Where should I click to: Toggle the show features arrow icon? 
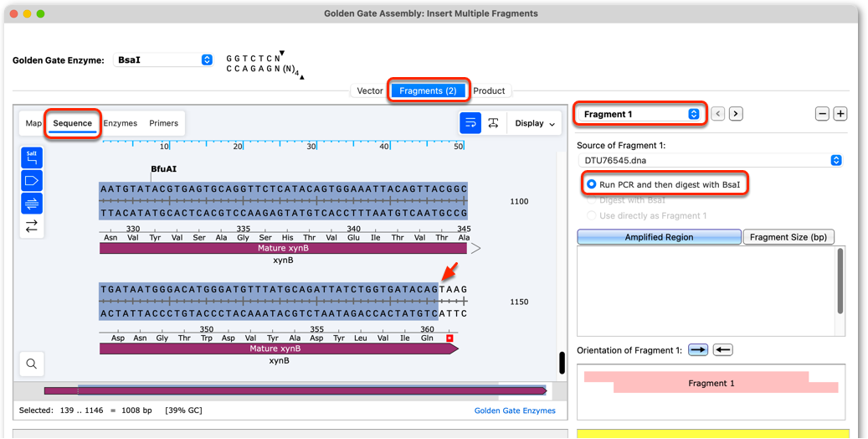32,181
